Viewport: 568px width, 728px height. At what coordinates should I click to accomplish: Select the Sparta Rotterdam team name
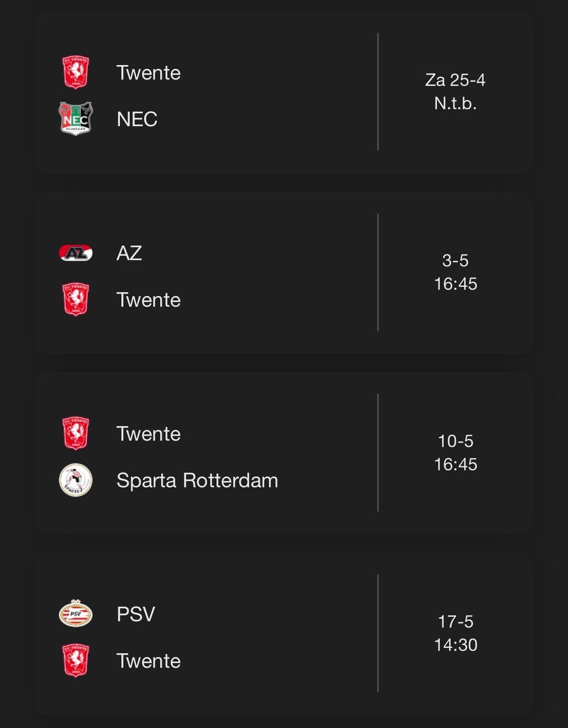click(x=197, y=481)
